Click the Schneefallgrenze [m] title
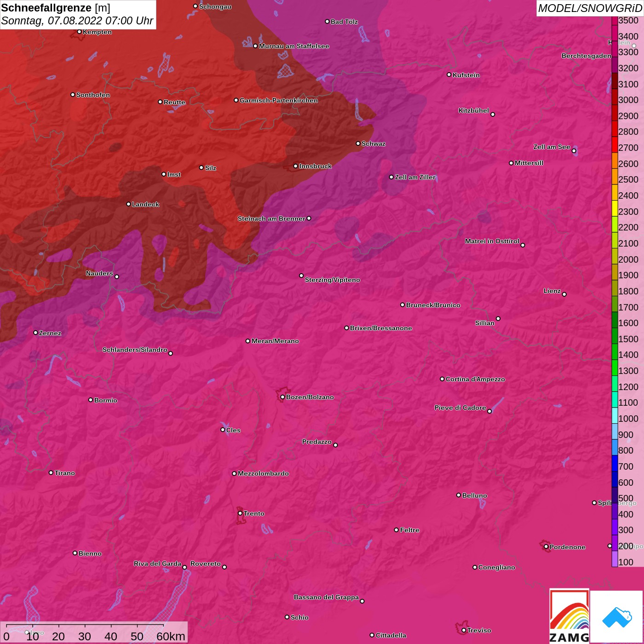Screen dimensions: 644x644 click(56, 8)
